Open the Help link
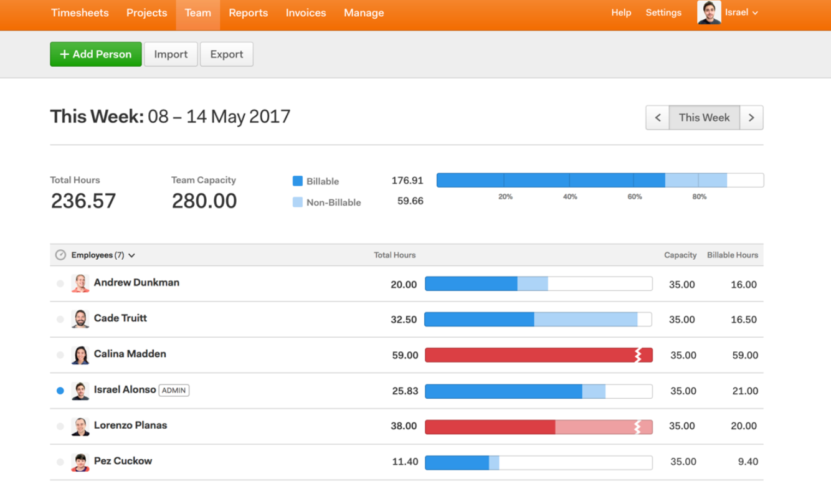The width and height of the screenshot is (831, 504). pos(621,12)
